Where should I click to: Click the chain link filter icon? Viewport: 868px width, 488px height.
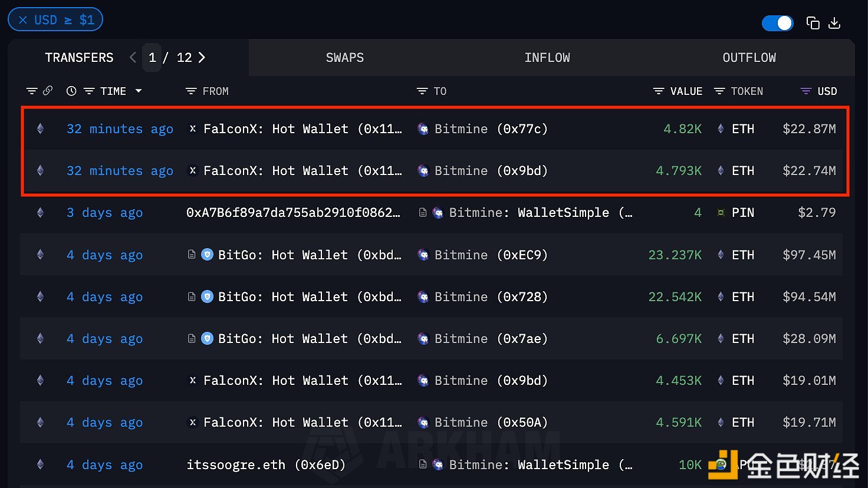pos(48,91)
